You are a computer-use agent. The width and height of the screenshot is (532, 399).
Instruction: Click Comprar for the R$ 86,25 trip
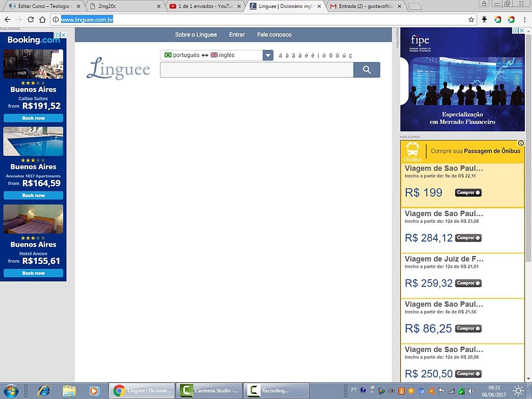pyautogui.click(x=468, y=329)
